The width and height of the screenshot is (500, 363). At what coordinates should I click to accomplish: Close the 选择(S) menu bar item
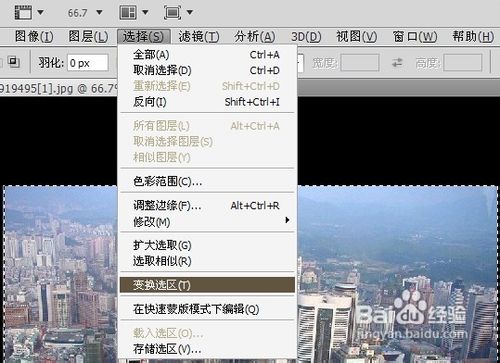(x=144, y=36)
